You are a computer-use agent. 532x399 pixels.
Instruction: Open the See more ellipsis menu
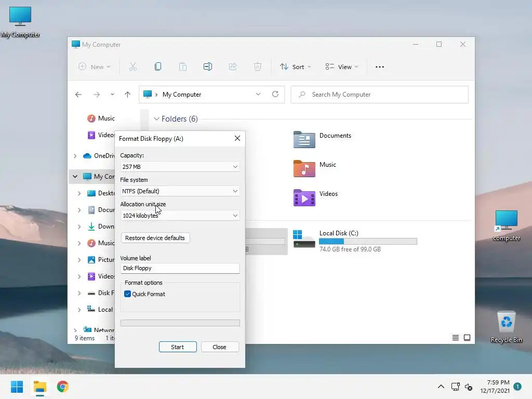click(x=380, y=67)
